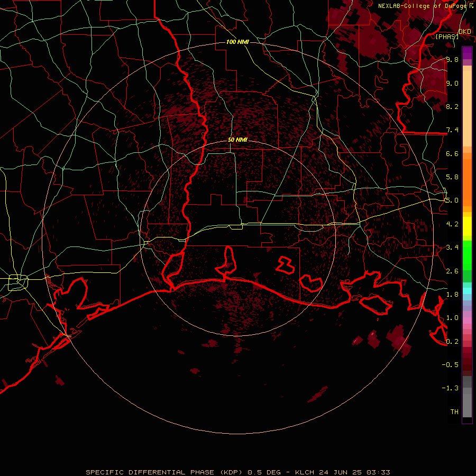Click the 1.0 value on the scale

pyautogui.click(x=452, y=318)
